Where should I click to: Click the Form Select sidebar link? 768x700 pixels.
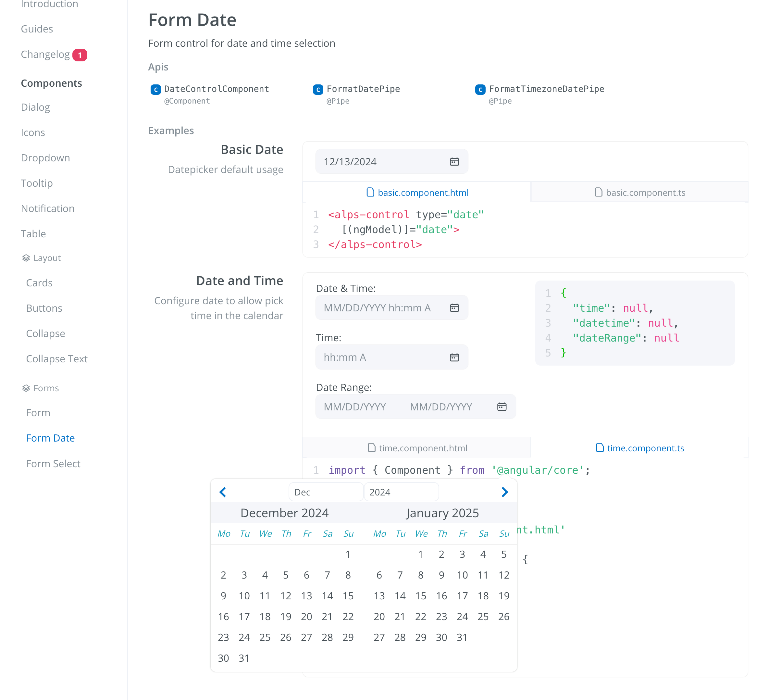pos(53,464)
